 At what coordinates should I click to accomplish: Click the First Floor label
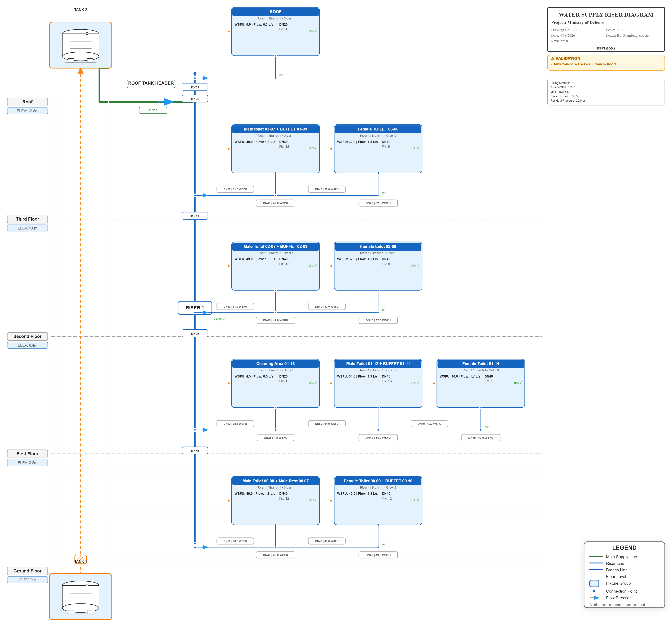[27, 454]
